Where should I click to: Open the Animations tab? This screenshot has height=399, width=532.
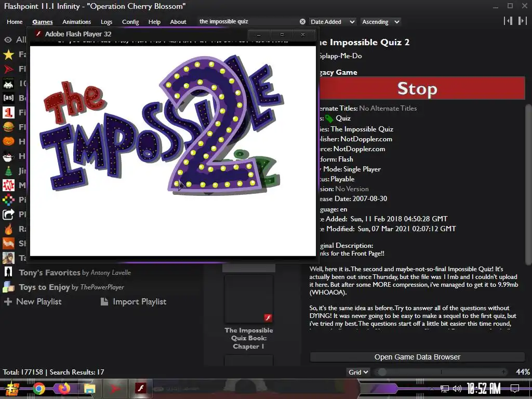[x=77, y=22]
